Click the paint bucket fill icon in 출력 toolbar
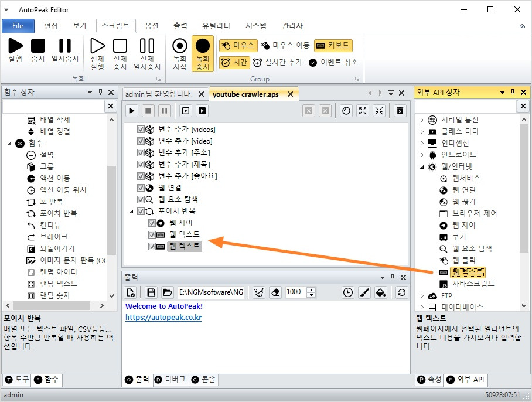Screen dimensions: 532x402 (x=381, y=292)
